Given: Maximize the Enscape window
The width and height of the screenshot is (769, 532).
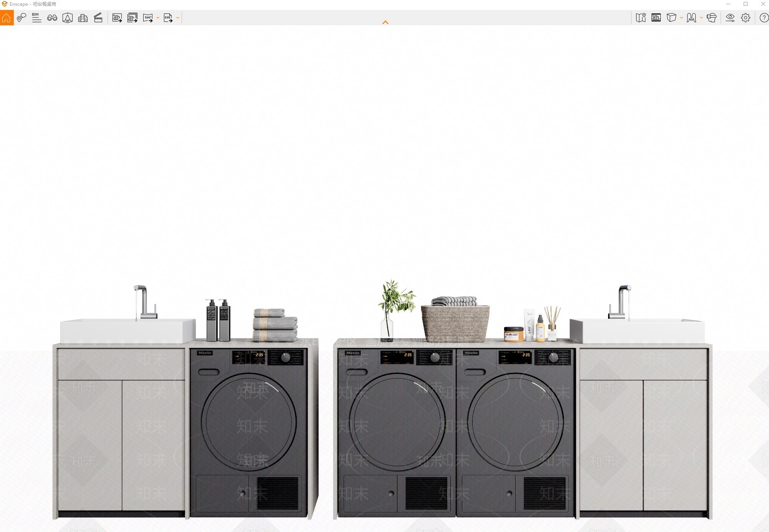Looking at the screenshot, I should (x=745, y=4).
